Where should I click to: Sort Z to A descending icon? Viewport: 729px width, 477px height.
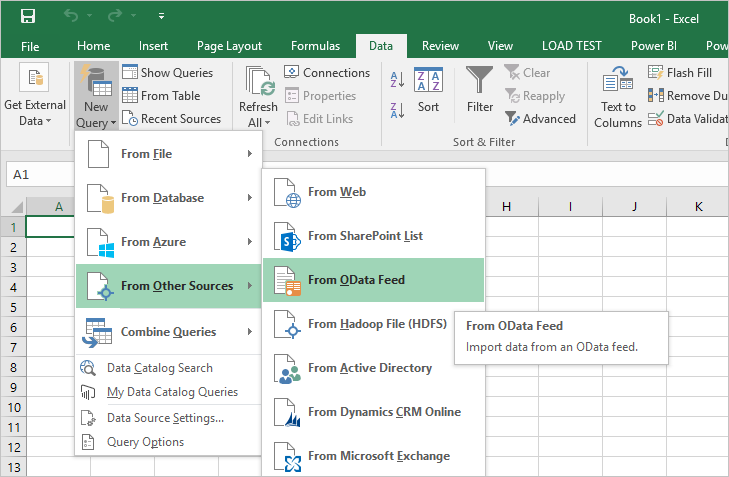[x=397, y=110]
